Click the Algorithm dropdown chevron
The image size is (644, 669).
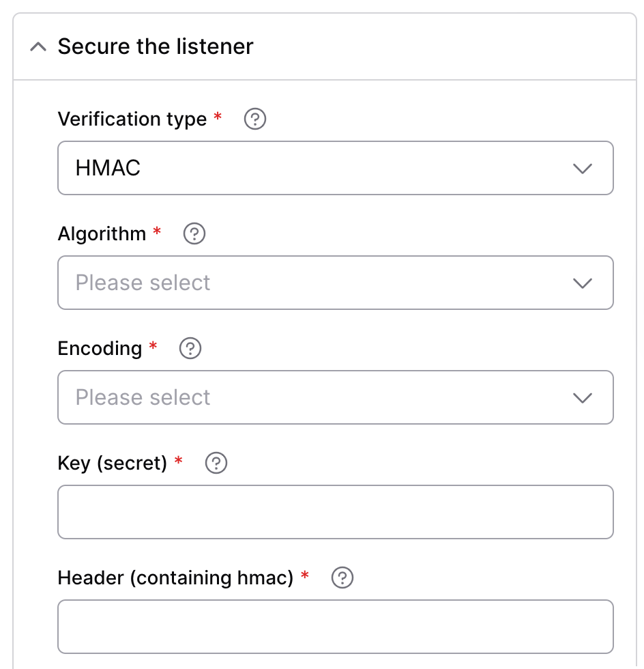point(583,283)
